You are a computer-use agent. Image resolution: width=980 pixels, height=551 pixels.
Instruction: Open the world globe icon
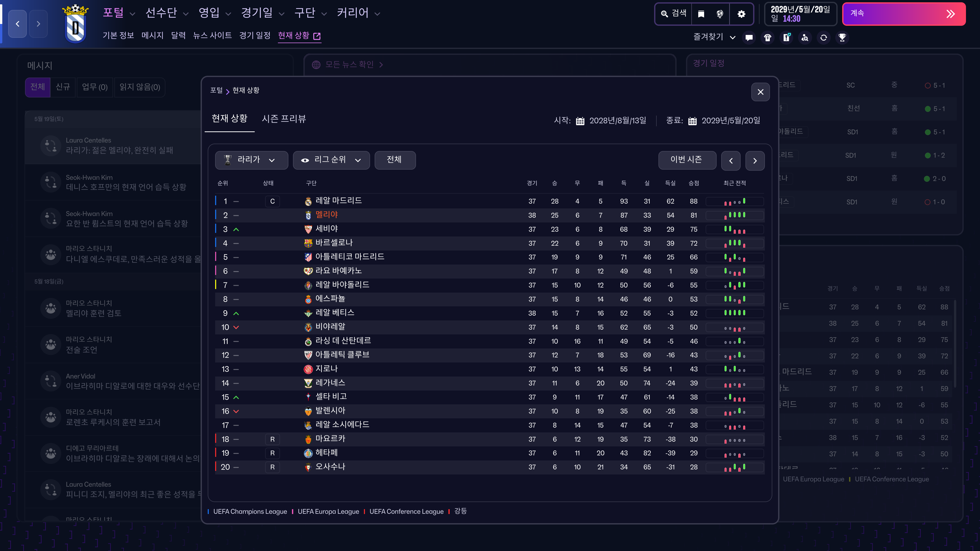tap(719, 14)
